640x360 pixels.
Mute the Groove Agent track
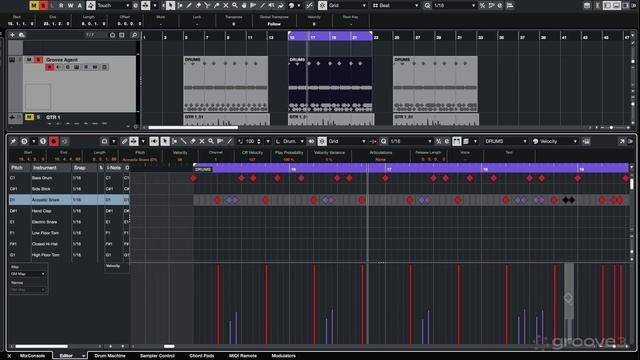(29, 60)
